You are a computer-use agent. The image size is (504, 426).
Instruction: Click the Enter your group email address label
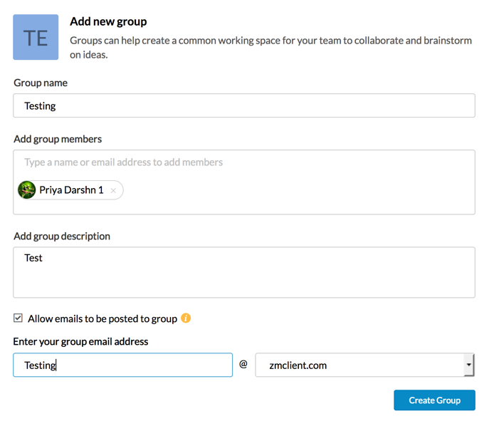80,341
